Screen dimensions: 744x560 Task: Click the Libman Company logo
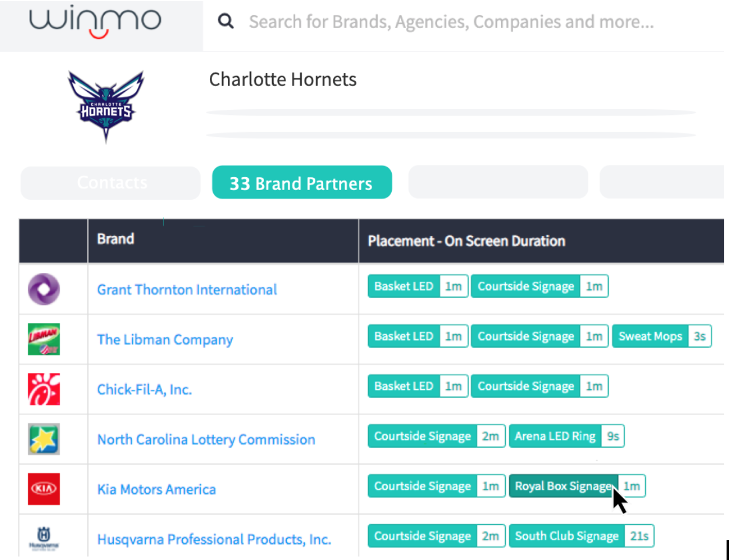click(44, 339)
